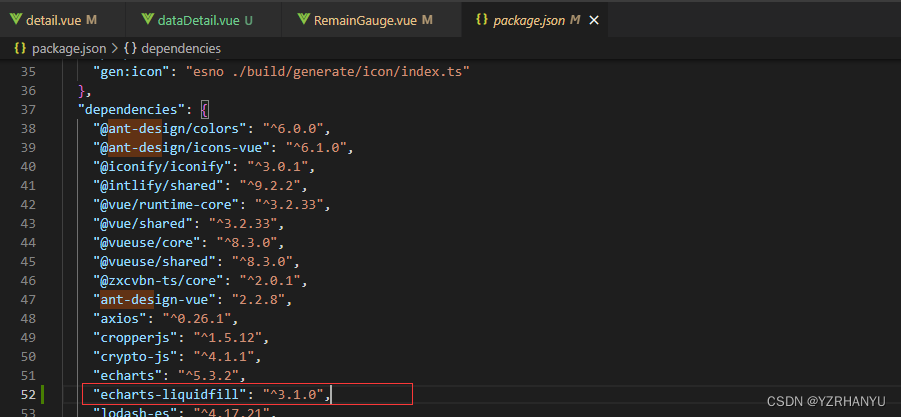This screenshot has width=901, height=417.
Task: Click the "@intlify/shared" key
Action: [159, 186]
